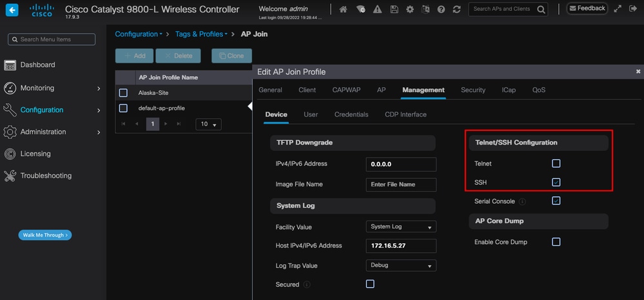Open the Configuration breadcrumb dropdown

139,34
